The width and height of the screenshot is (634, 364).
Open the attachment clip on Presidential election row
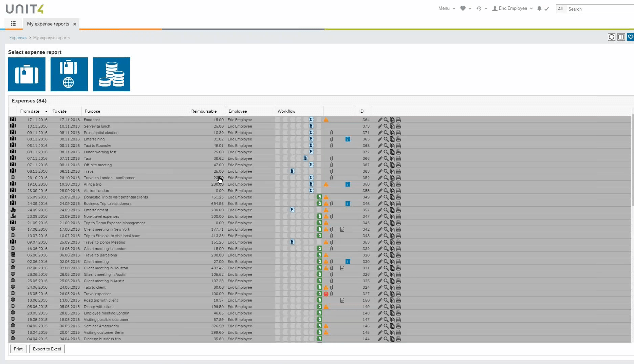332,133
